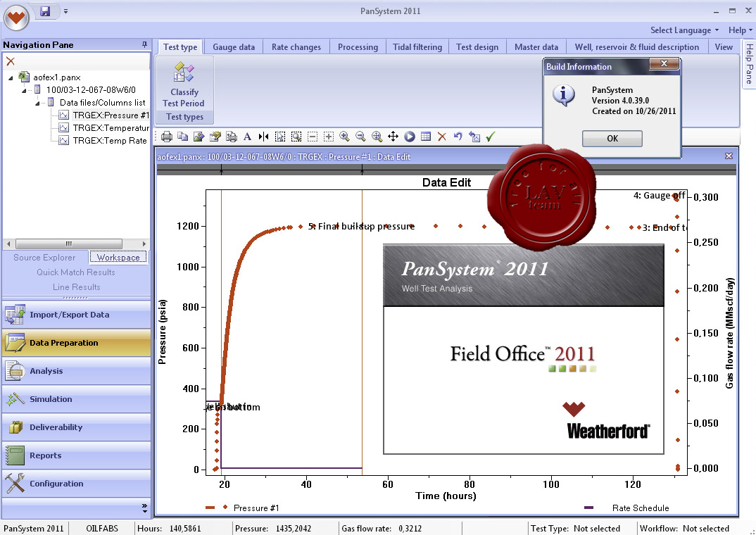Expand the navigation buttons overflow chevron

click(144, 508)
